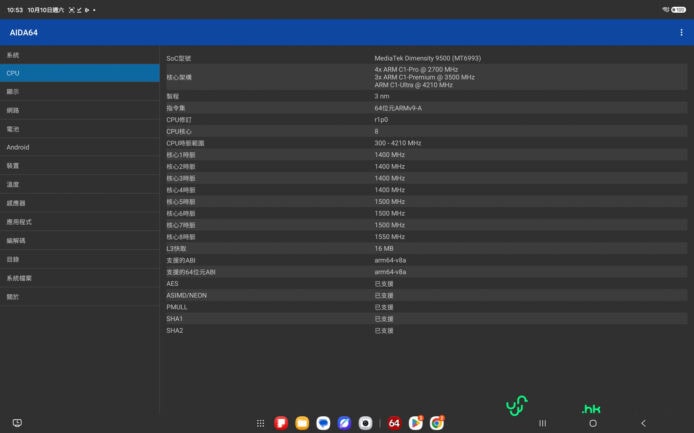
Task: Select the CPU sidebar section
Action: (x=80, y=73)
